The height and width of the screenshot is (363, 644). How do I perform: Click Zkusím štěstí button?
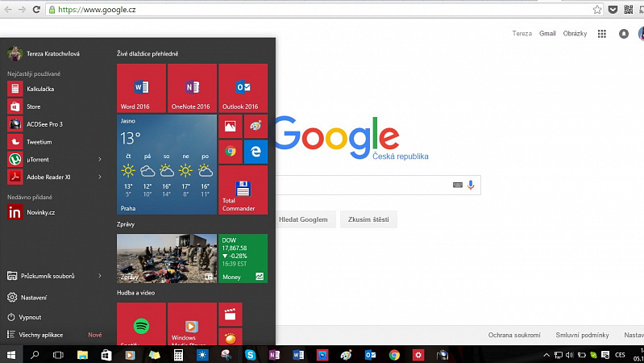pos(368,219)
